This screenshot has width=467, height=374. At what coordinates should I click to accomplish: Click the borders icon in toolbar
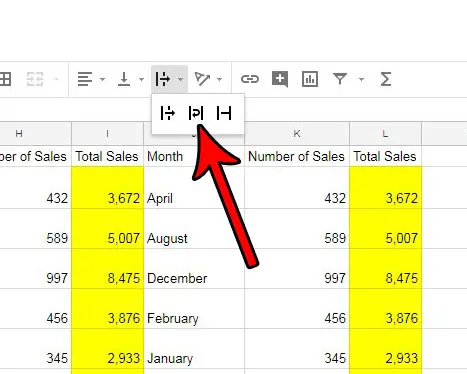[5, 79]
